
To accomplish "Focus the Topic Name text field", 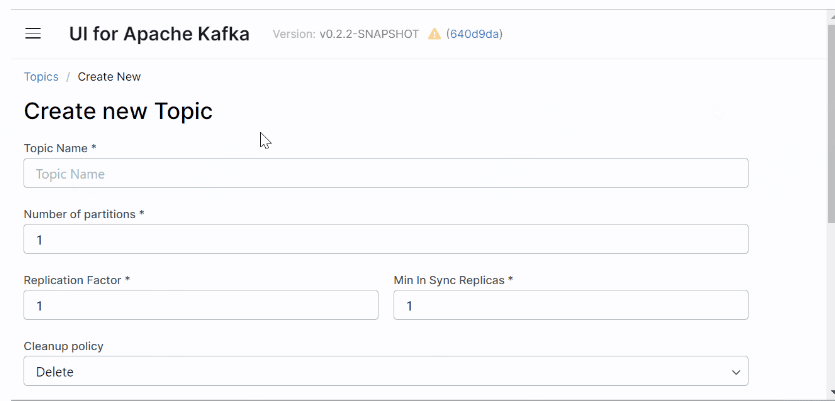I will pos(386,174).
